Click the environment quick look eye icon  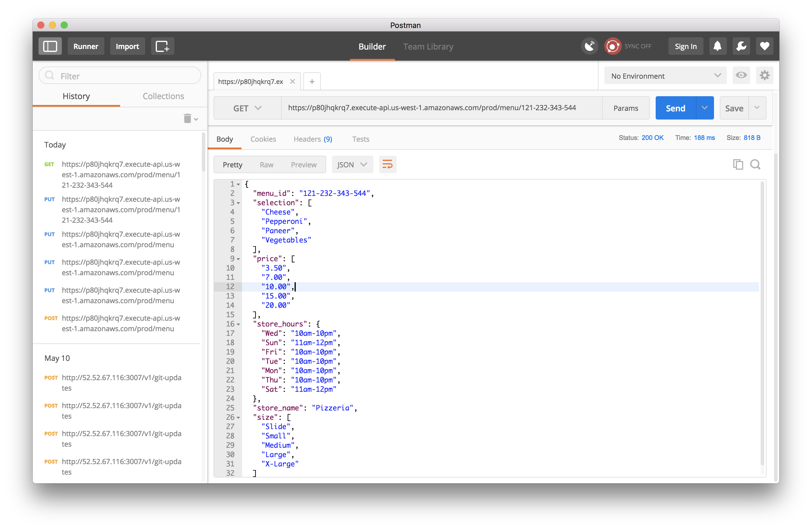coord(741,76)
